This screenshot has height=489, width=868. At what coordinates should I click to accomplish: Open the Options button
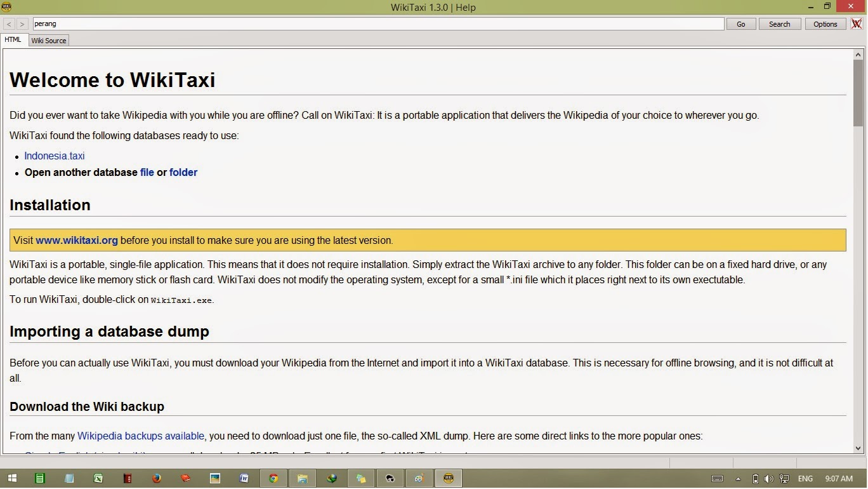click(x=825, y=24)
